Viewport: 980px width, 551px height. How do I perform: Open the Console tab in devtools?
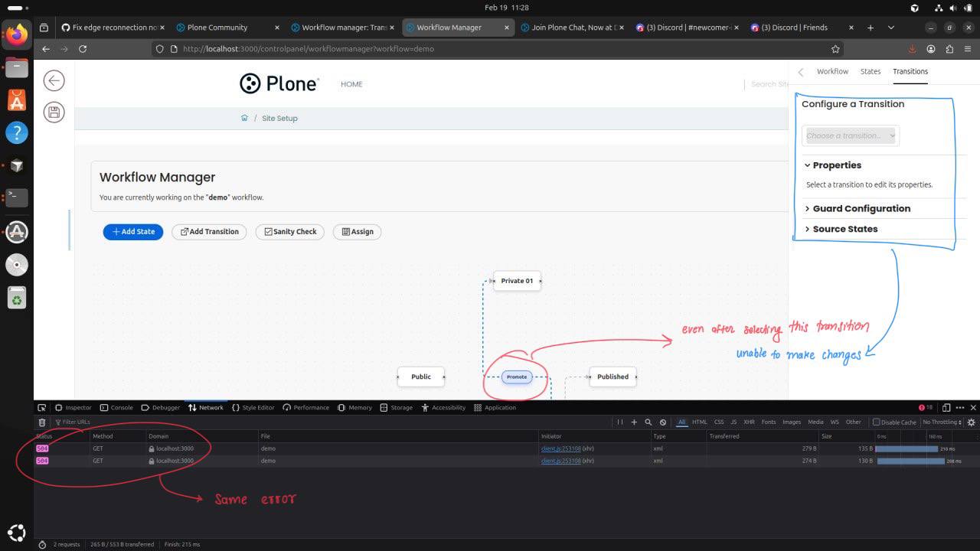pyautogui.click(x=116, y=408)
